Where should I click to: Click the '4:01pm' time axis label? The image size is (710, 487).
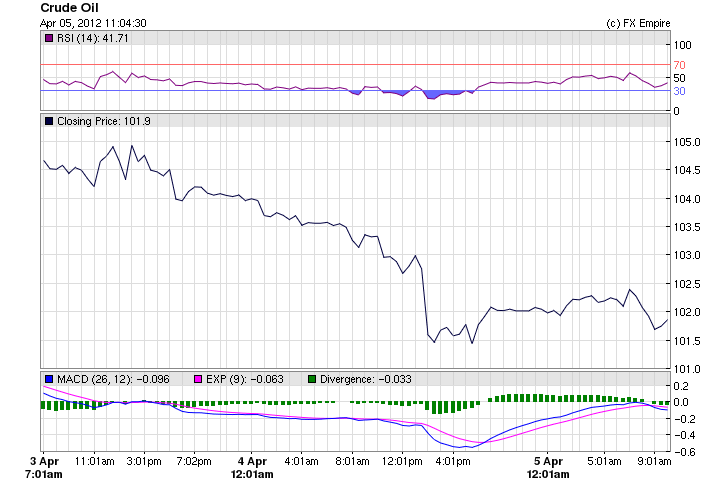[x=453, y=462]
